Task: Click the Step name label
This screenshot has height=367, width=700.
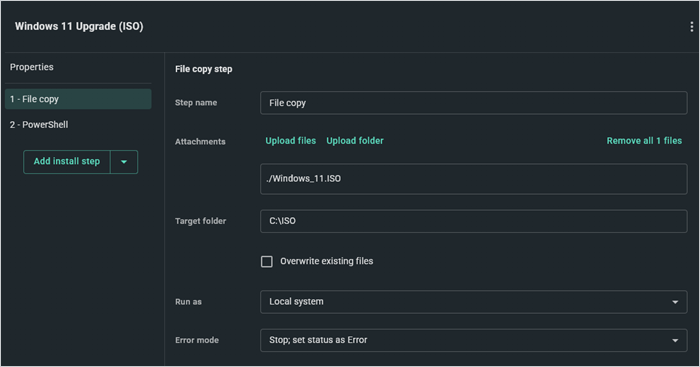Action: pos(196,103)
